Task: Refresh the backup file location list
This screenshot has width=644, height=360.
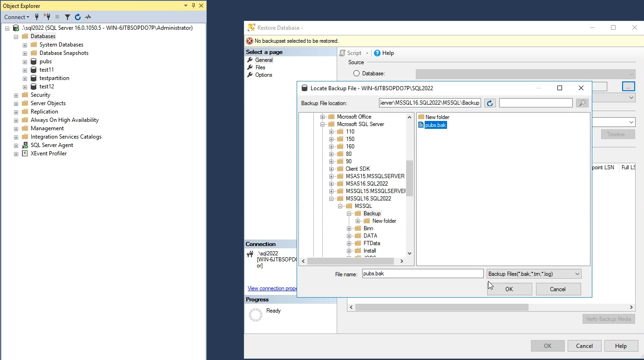Action: click(490, 103)
